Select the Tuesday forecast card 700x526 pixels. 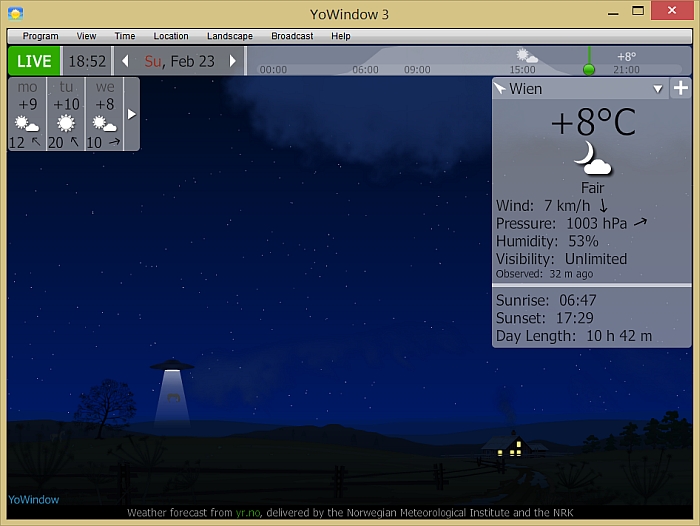click(x=66, y=114)
